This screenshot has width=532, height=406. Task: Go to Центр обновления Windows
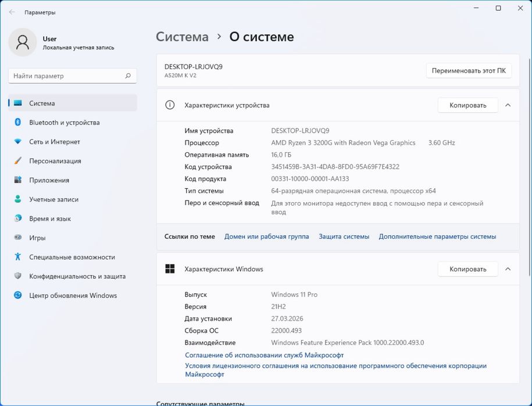tap(73, 296)
